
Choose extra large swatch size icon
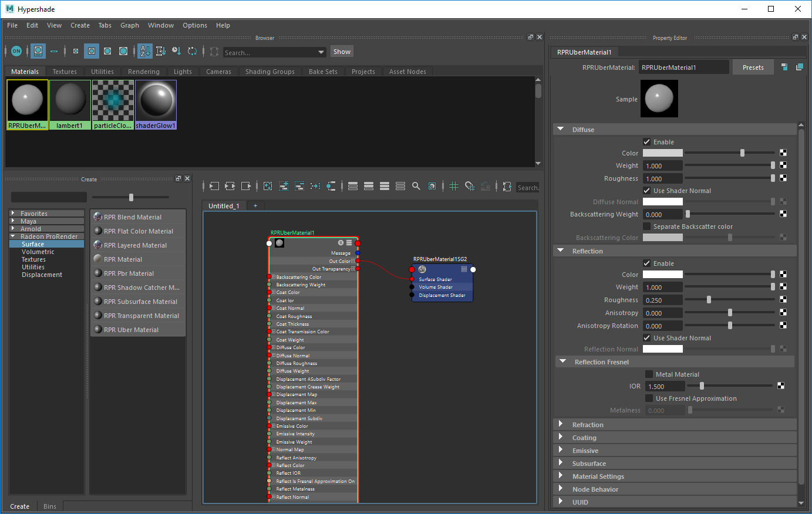[x=123, y=51]
